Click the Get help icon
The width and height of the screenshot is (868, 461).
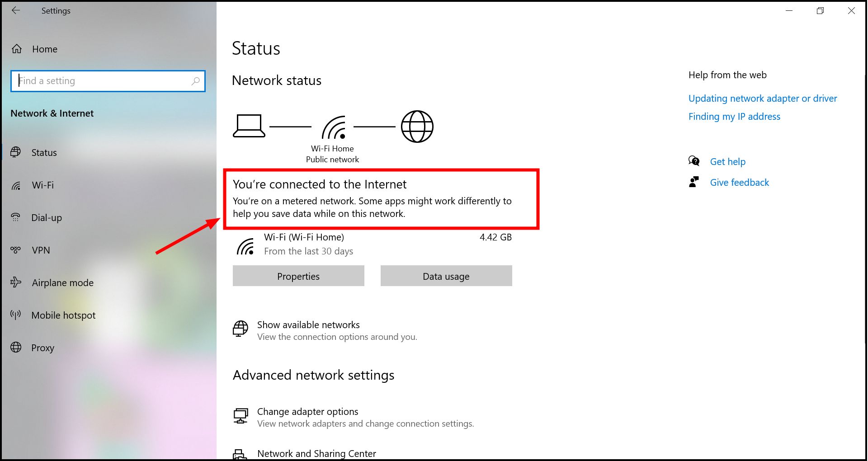(694, 161)
